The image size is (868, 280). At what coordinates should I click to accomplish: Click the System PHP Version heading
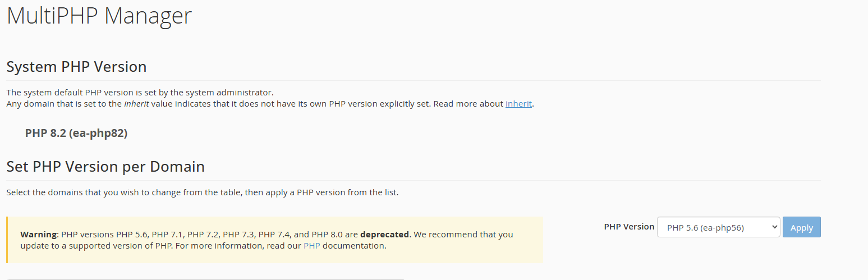click(x=76, y=67)
